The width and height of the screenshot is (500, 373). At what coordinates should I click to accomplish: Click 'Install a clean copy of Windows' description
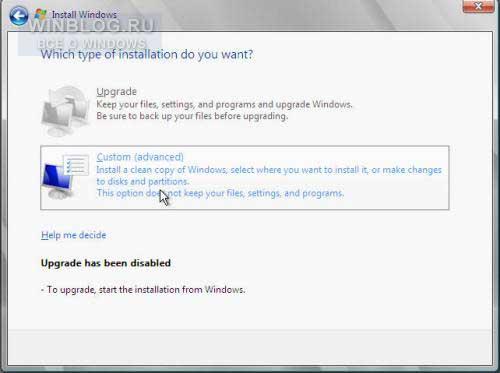(269, 176)
